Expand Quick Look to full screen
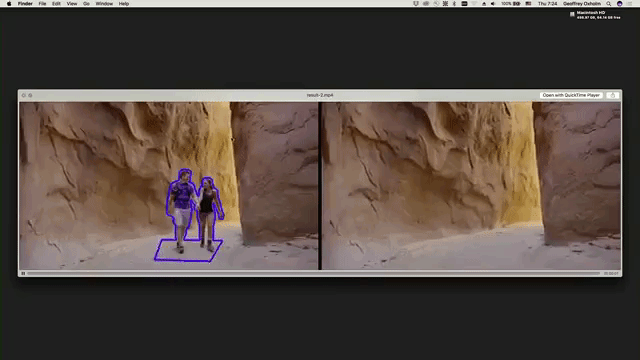The height and width of the screenshot is (360, 640). pyautogui.click(x=30, y=95)
